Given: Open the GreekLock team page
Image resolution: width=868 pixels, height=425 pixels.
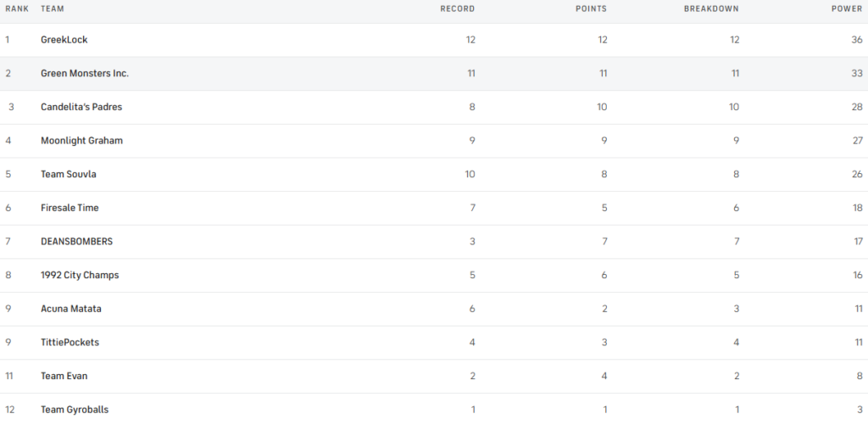Looking at the screenshot, I should coord(64,40).
